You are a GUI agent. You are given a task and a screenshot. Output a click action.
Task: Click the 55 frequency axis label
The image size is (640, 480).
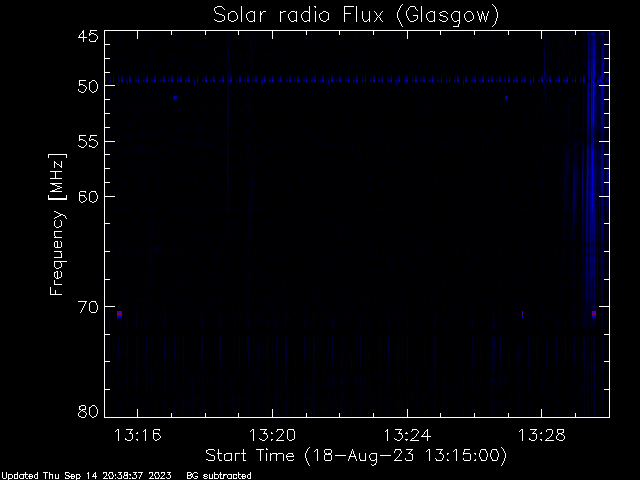(88, 142)
